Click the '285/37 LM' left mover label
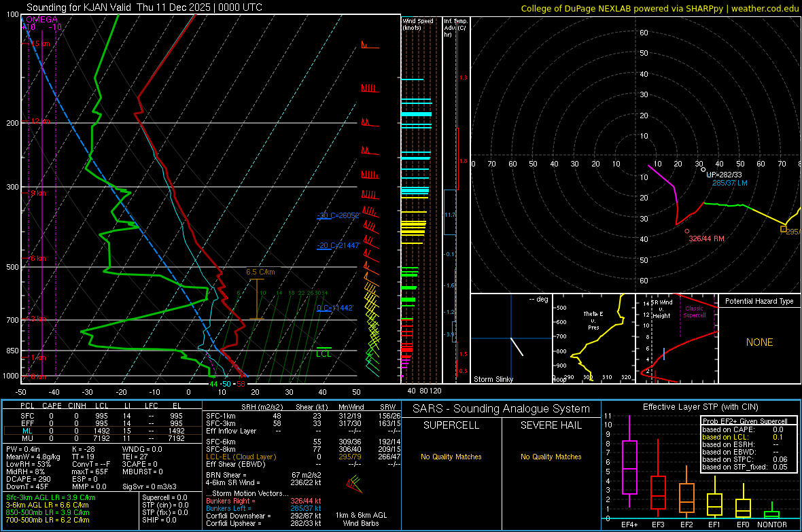This screenshot has width=802, height=532. coord(730,183)
